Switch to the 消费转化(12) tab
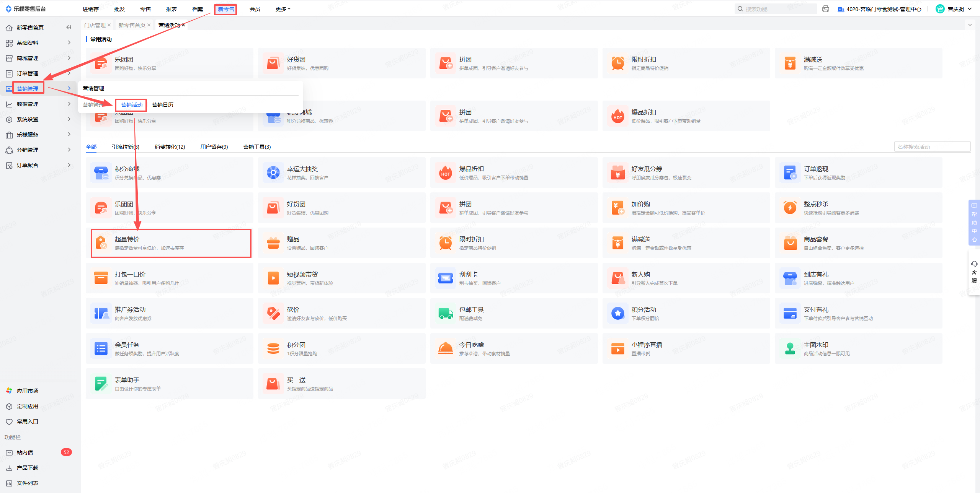980x493 pixels. click(x=170, y=147)
